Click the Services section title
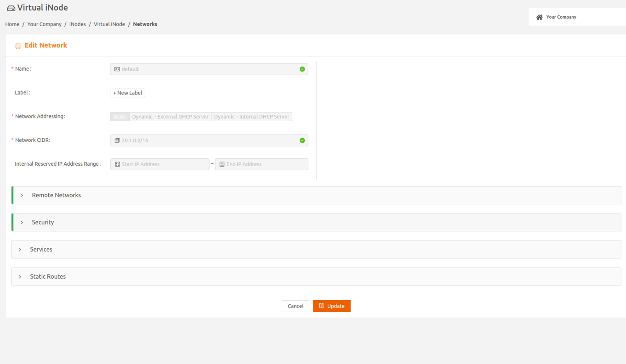 click(x=41, y=249)
